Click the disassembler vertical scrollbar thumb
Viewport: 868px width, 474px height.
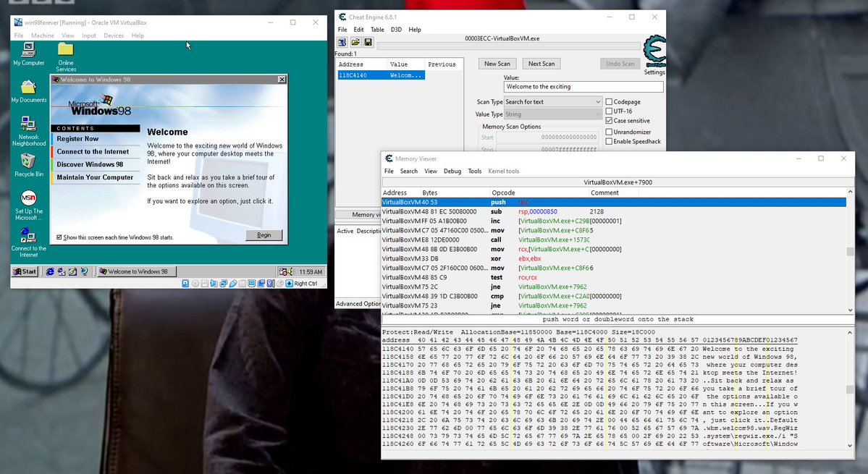(x=851, y=252)
